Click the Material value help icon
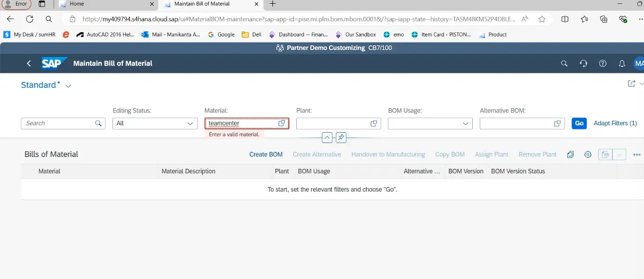644x279 pixels. pyautogui.click(x=282, y=123)
